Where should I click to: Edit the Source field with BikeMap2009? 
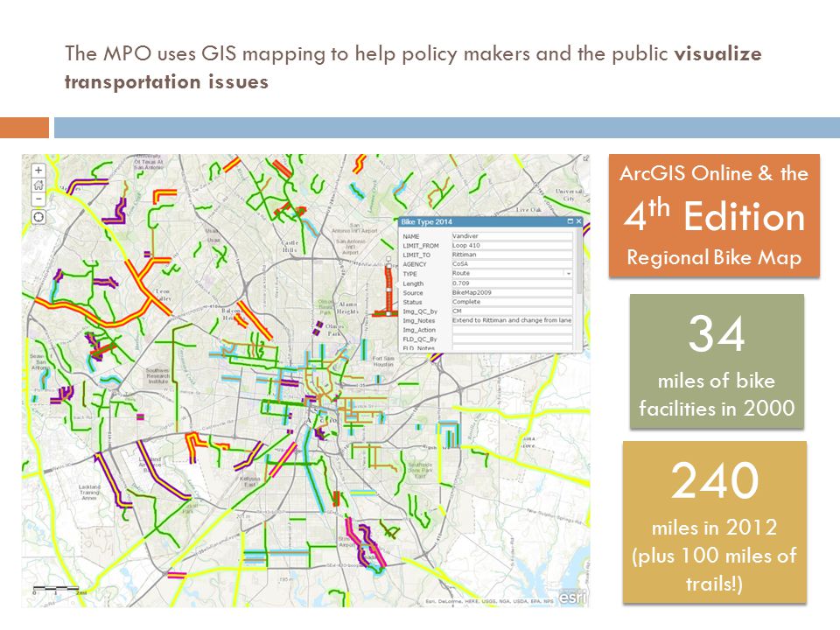[512, 292]
